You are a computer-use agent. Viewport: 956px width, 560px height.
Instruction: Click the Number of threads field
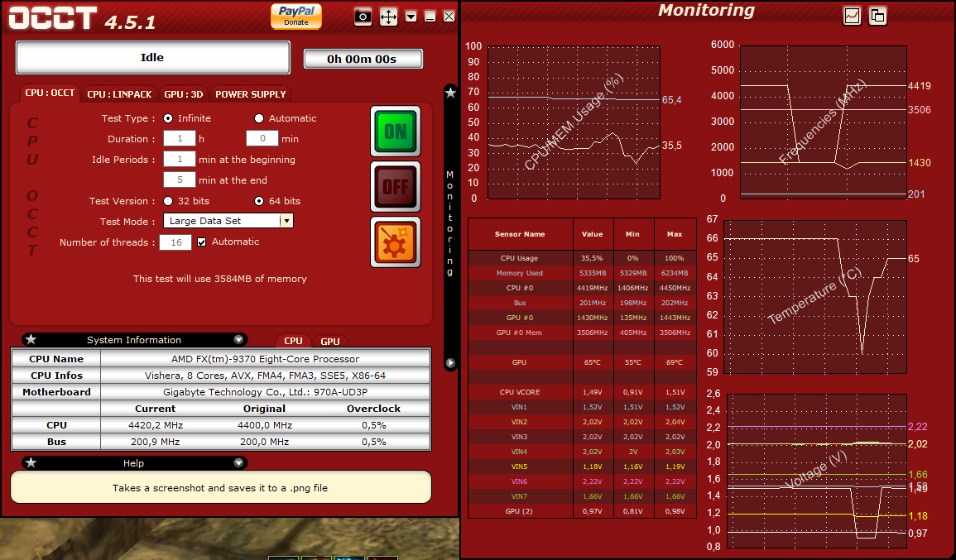pyautogui.click(x=175, y=242)
